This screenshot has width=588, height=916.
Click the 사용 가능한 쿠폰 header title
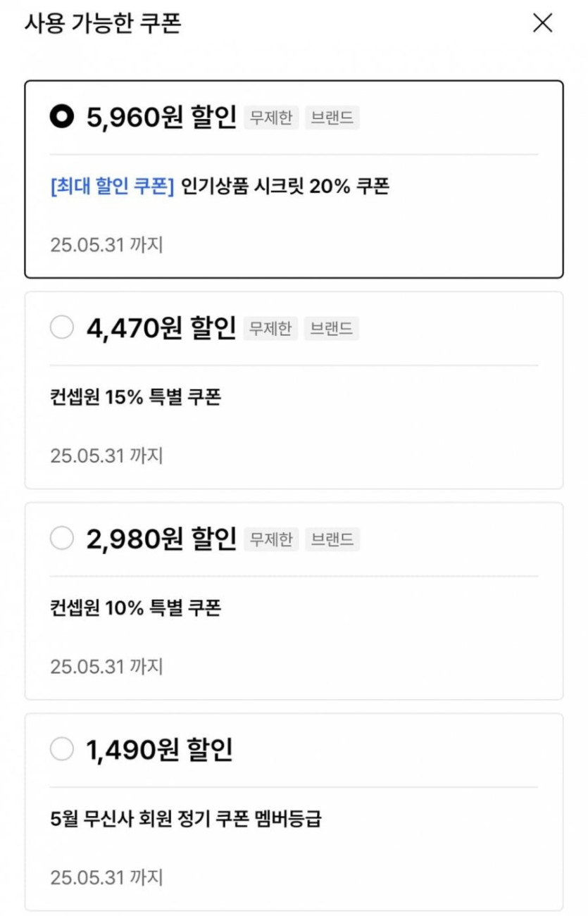coord(103,23)
